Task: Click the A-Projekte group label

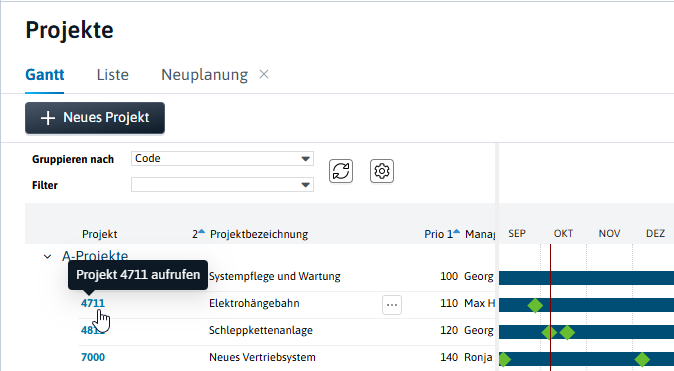Action: click(x=95, y=256)
